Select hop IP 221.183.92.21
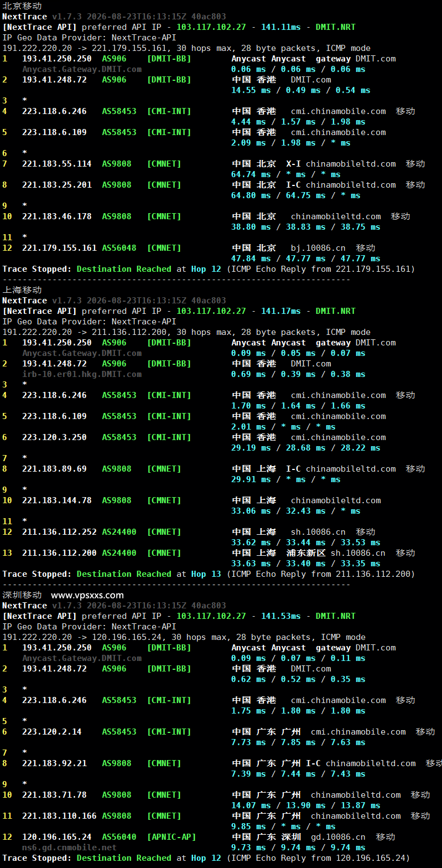 [x=54, y=763]
